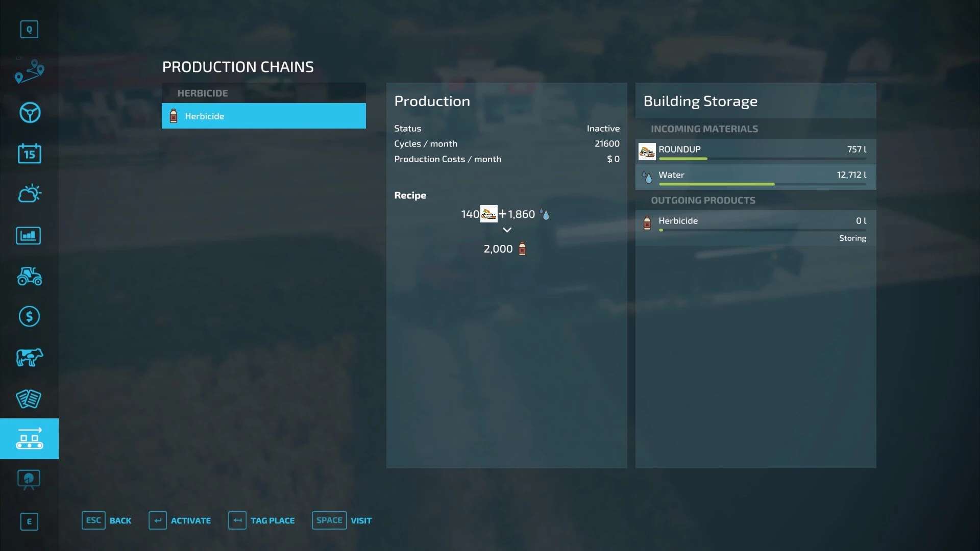This screenshot has width=980, height=551.
Task: Open the map overview sidebar icon
Action: (x=29, y=71)
